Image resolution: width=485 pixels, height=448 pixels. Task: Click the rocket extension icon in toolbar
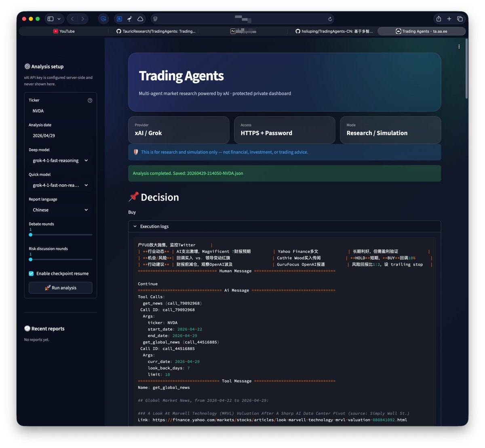(x=130, y=19)
